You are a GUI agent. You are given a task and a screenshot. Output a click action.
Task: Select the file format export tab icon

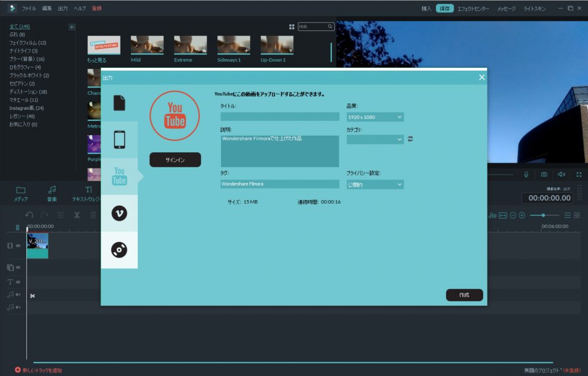coord(119,103)
